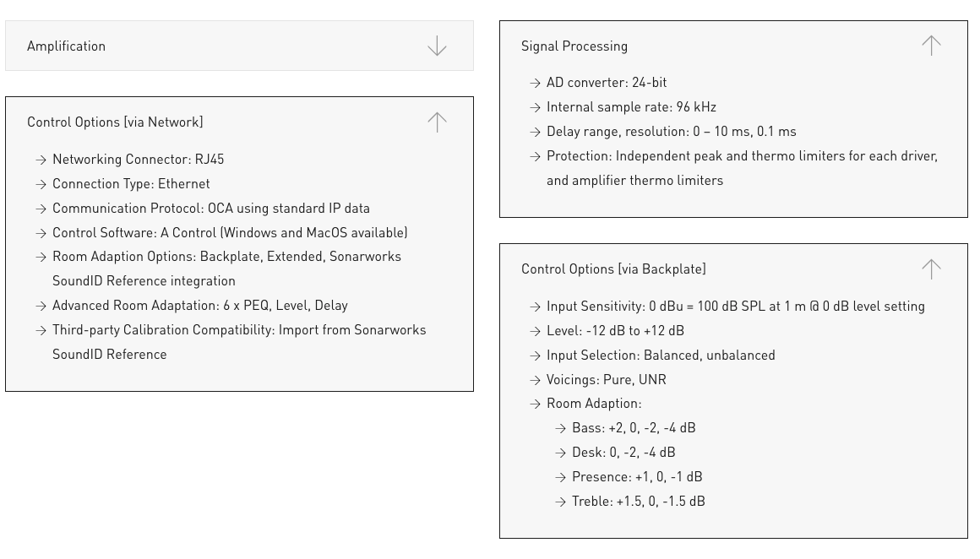
Task: Click the Delay range resolution line
Action: pyautogui.click(x=671, y=132)
